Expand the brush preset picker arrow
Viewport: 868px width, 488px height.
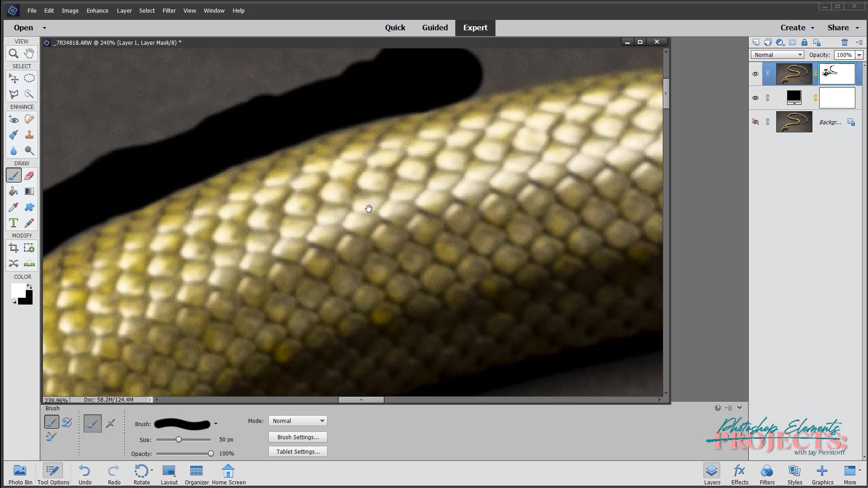[216, 424]
